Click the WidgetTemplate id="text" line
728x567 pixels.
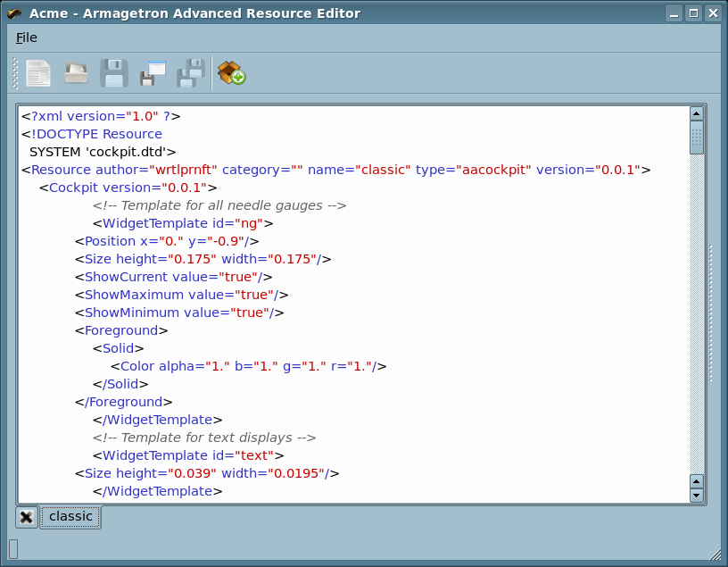pos(188,455)
